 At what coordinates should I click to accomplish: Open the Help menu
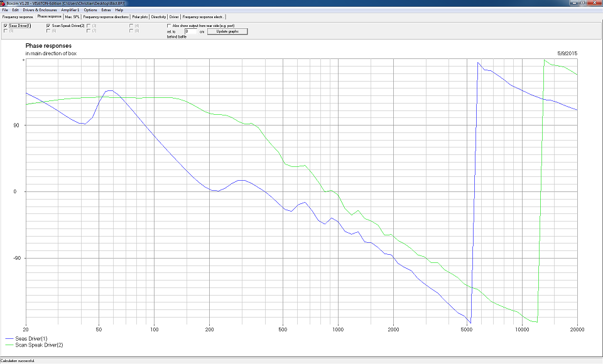point(119,10)
